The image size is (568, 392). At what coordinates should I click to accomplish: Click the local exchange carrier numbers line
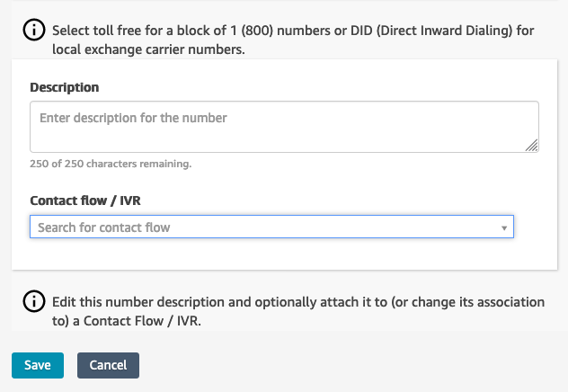(148, 49)
